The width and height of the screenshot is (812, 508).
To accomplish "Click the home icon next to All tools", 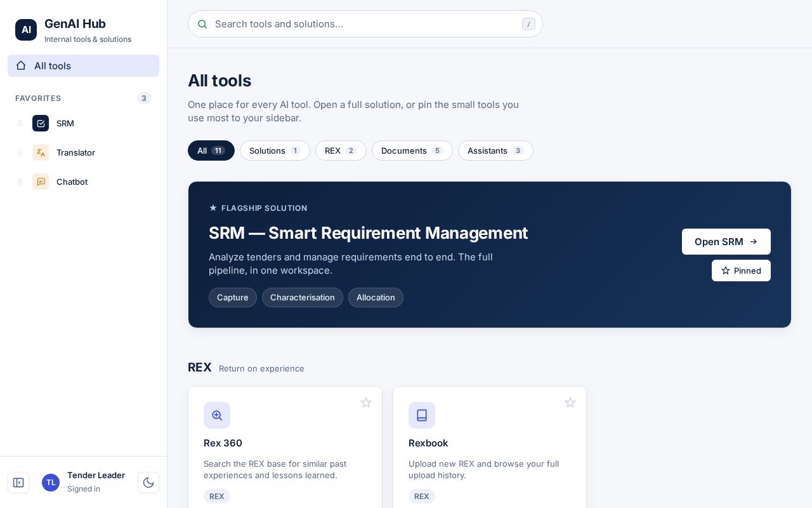I will 21,65.
